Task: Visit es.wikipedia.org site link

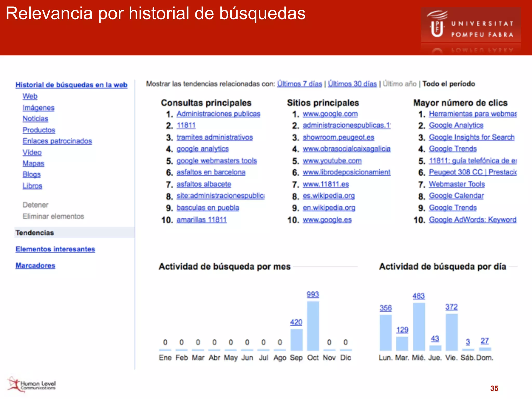Action: click(x=329, y=196)
